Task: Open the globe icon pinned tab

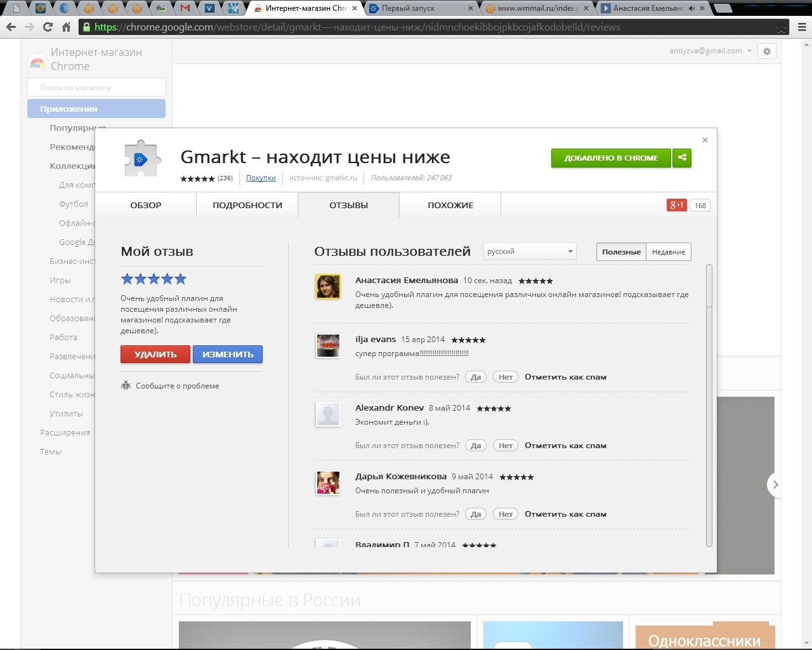Action: (65, 8)
